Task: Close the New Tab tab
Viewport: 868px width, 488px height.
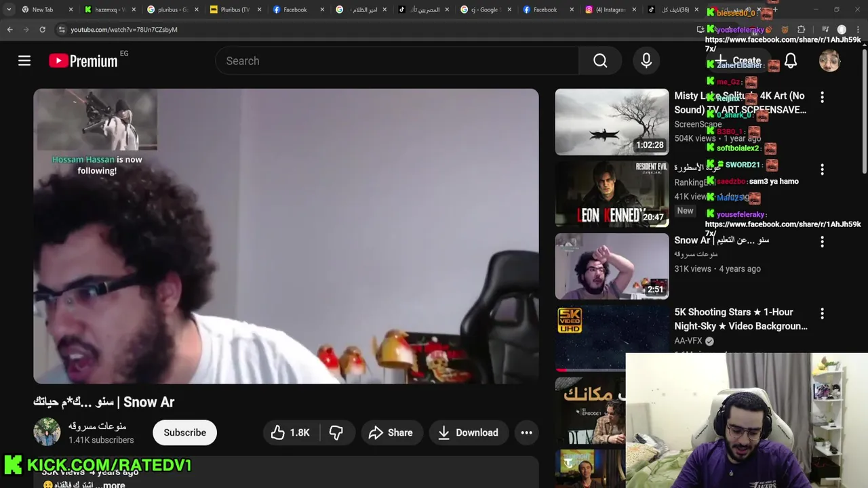Action: [x=71, y=9]
